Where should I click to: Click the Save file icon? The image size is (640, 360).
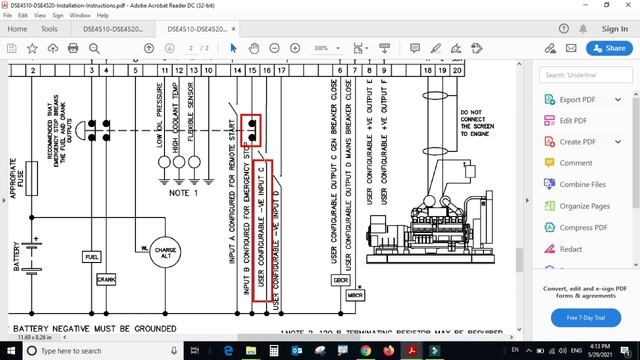[12, 48]
